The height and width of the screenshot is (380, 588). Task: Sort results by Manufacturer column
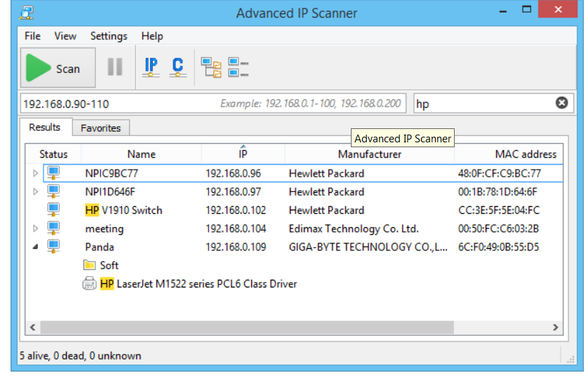pos(370,154)
